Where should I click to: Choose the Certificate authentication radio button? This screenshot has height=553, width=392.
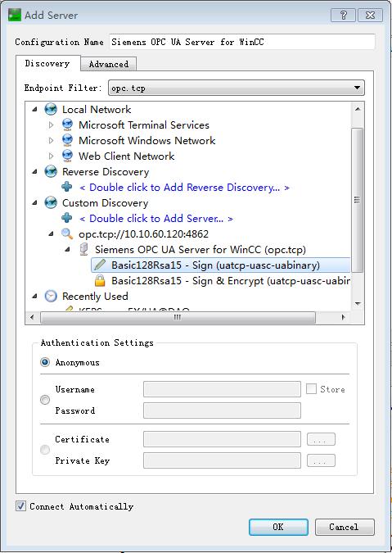click(45, 450)
